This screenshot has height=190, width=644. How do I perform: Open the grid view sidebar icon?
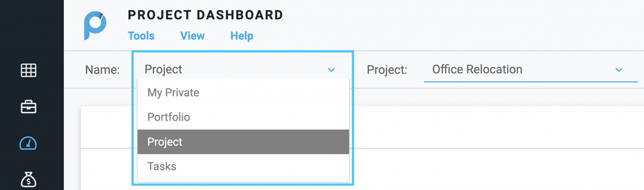(x=29, y=70)
